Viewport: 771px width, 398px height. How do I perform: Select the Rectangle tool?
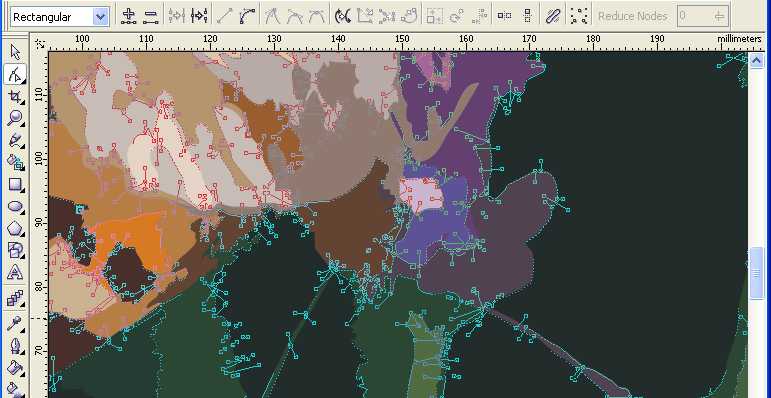[15, 184]
